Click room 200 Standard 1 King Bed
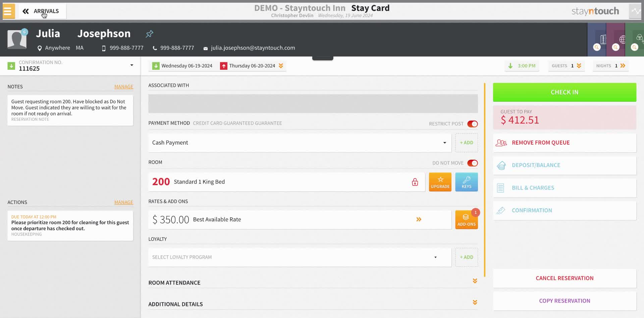Image resolution: width=644 pixels, height=318 pixels. coord(287,182)
